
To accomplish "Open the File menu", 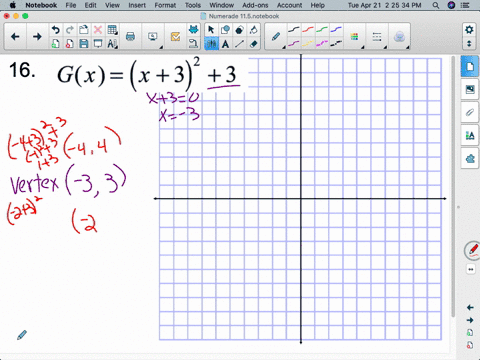I will pyautogui.click(x=71, y=5).
